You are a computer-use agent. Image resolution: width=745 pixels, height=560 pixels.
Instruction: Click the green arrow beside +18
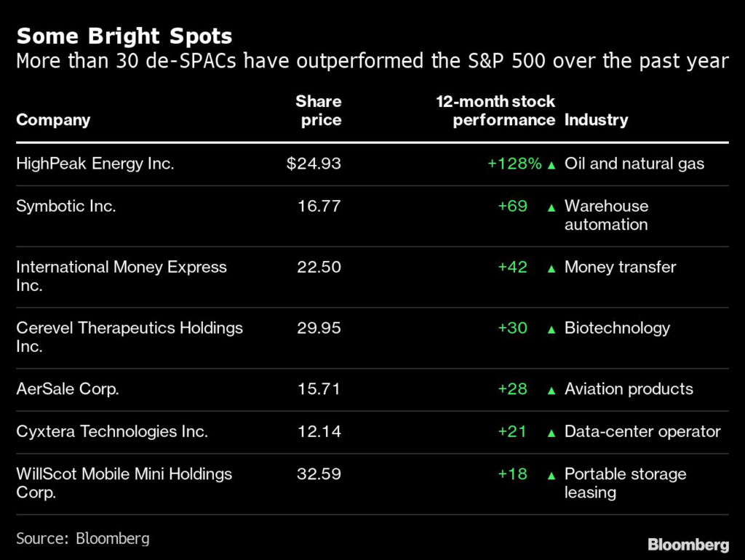(551, 475)
